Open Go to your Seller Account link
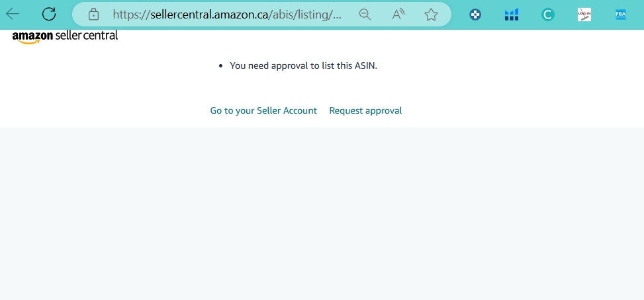Image resolution: width=644 pixels, height=300 pixels. click(263, 110)
